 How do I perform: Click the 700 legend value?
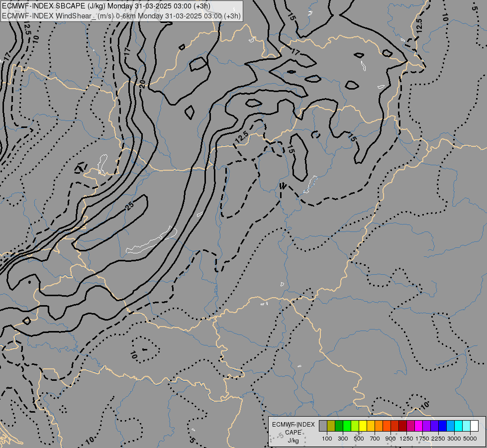[375, 439]
